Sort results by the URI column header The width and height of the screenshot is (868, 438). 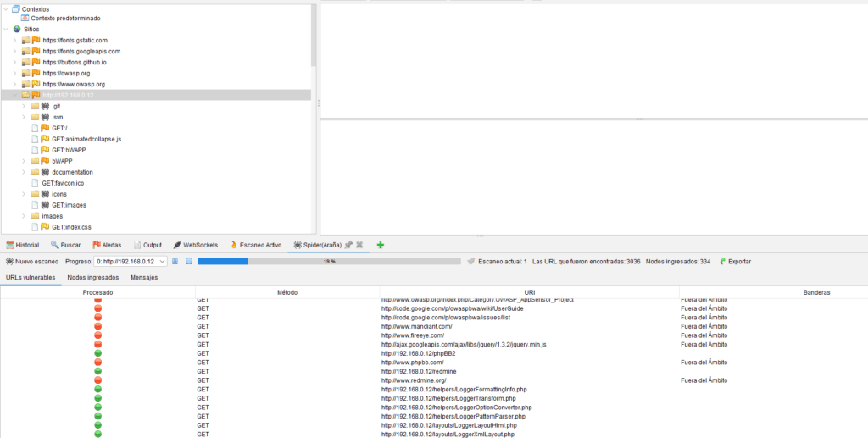(529, 292)
